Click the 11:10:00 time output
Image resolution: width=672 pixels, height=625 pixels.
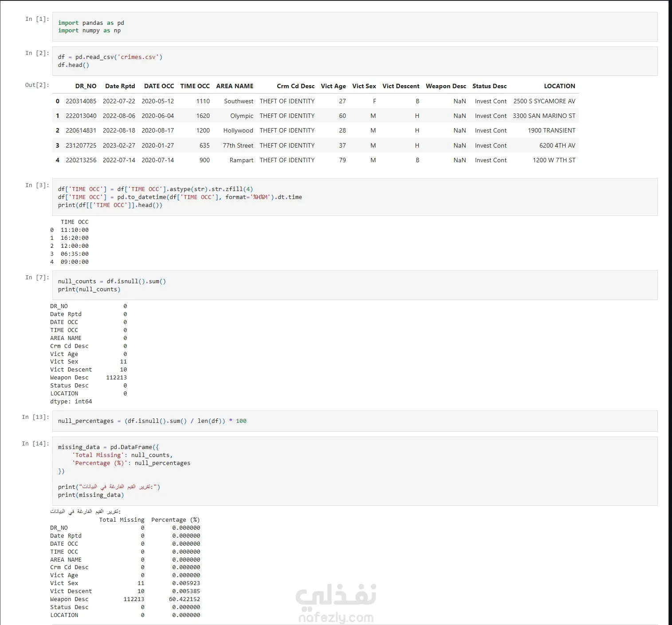click(x=75, y=230)
